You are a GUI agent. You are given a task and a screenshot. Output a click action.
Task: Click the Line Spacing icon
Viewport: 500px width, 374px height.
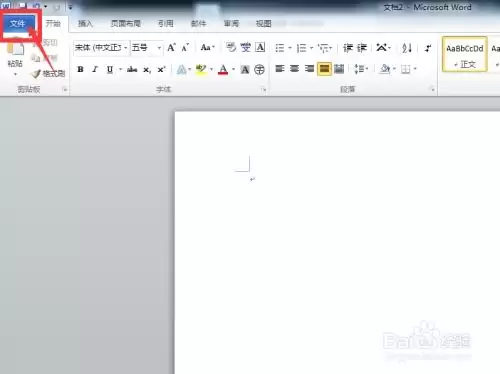coord(359,69)
